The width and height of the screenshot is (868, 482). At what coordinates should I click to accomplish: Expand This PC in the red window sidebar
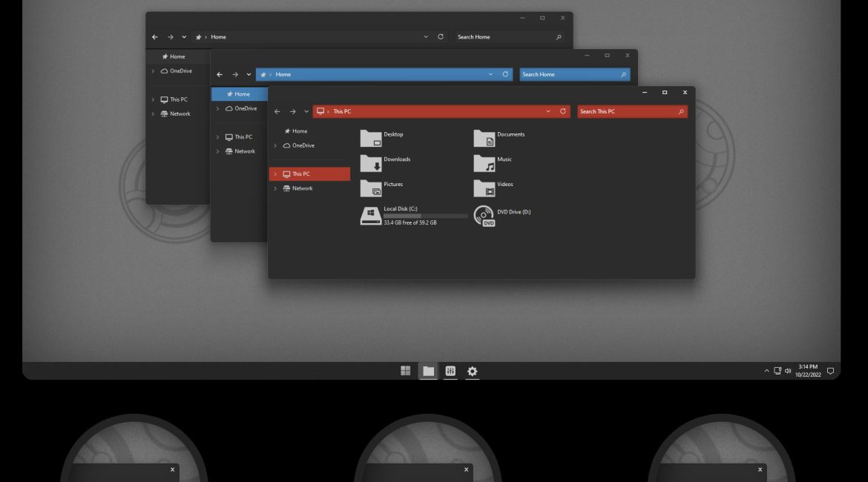coord(275,174)
